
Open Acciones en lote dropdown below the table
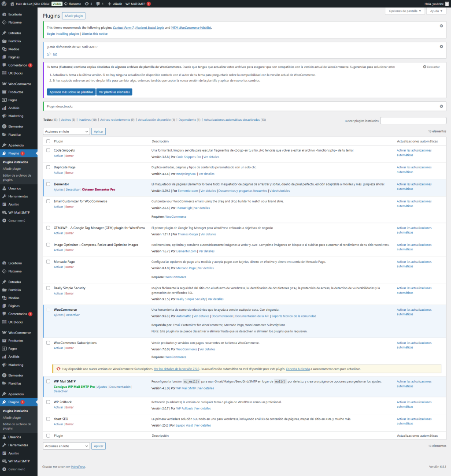click(x=67, y=446)
